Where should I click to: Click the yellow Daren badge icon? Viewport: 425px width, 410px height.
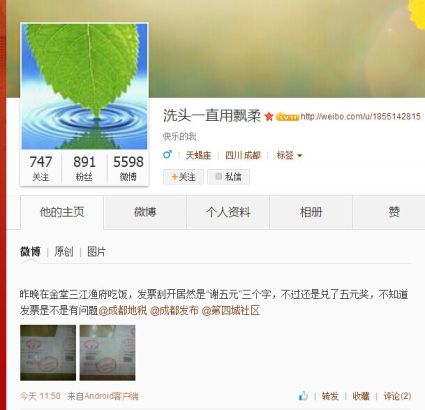point(288,117)
